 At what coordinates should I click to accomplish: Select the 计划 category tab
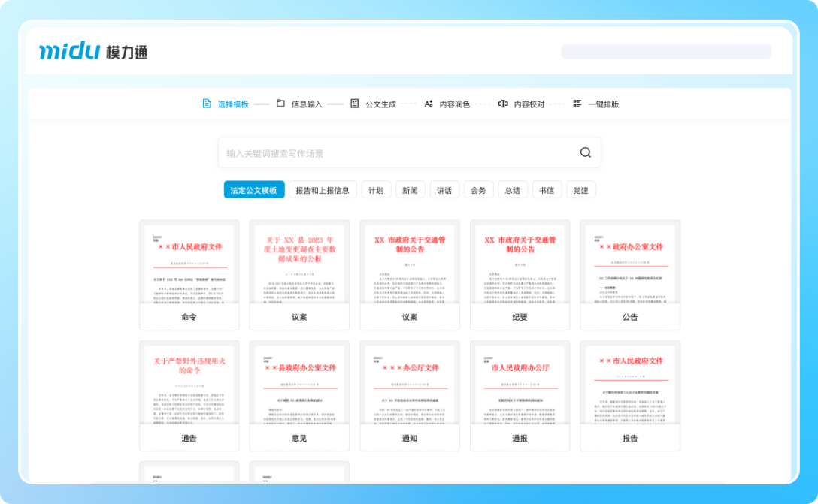(376, 189)
